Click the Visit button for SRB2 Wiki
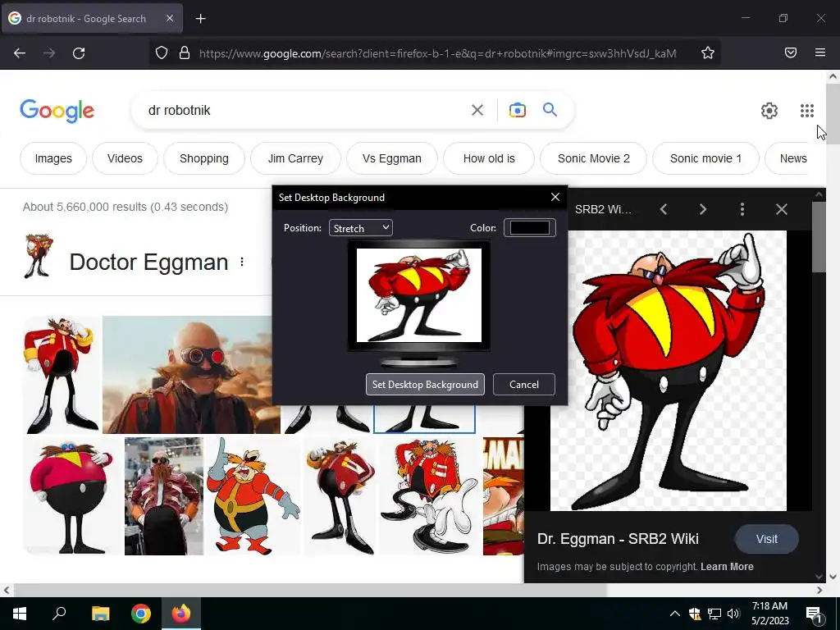The width and height of the screenshot is (840, 630). (767, 539)
